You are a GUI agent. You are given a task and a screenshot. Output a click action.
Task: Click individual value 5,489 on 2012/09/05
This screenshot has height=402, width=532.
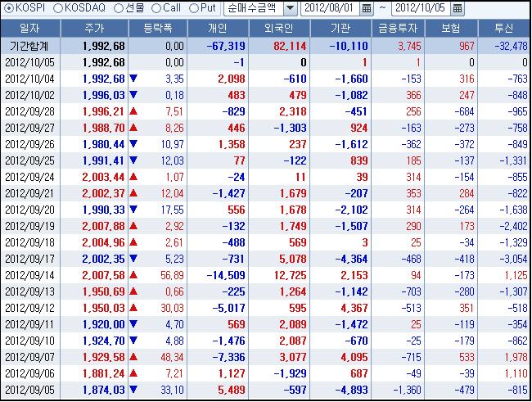coord(232,390)
